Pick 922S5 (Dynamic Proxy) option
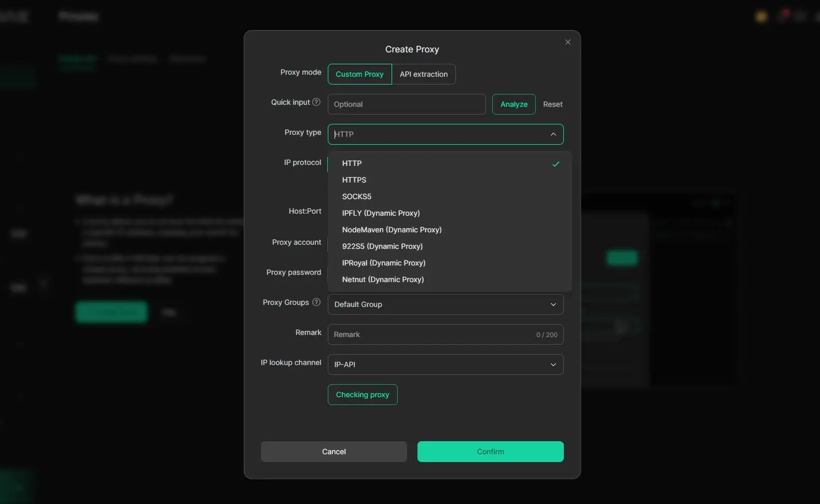820x504 pixels. [x=382, y=246]
